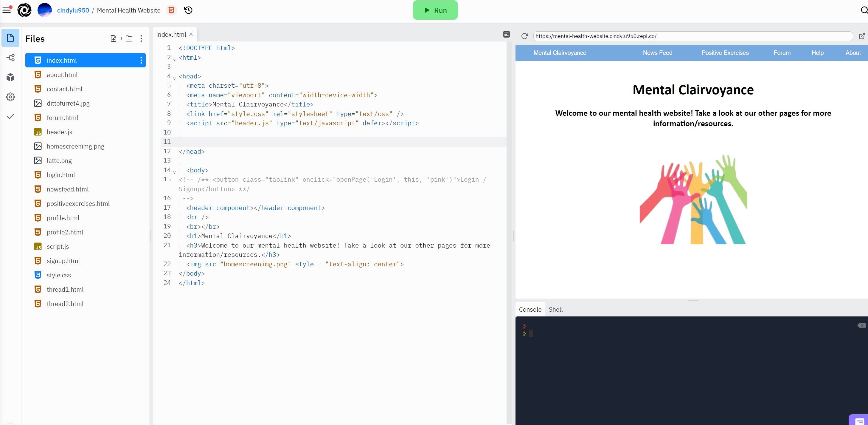The height and width of the screenshot is (425, 868).
Task: Refresh the web preview pane
Action: point(524,36)
